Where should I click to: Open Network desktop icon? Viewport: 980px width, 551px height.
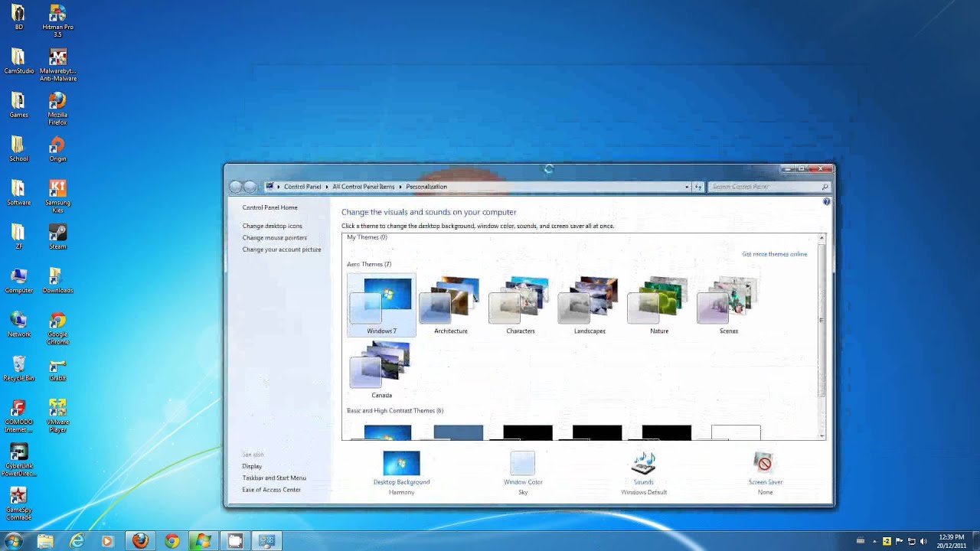coord(18,324)
